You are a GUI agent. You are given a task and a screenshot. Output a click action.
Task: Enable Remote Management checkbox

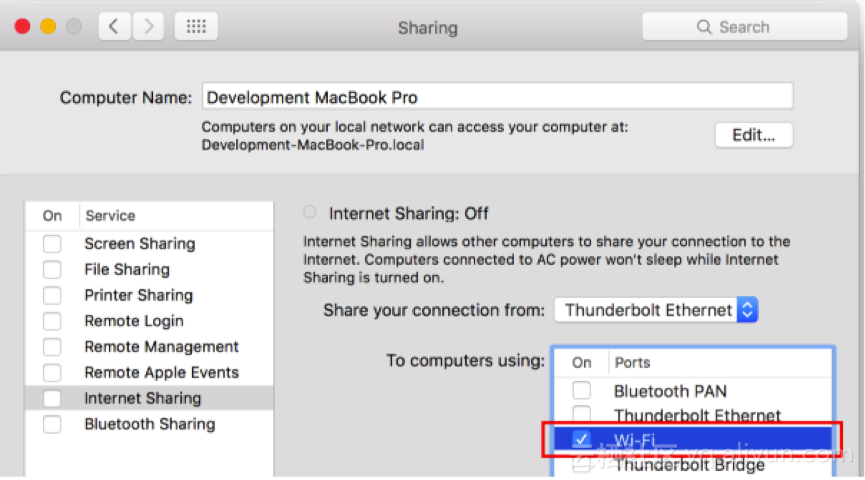coord(52,347)
